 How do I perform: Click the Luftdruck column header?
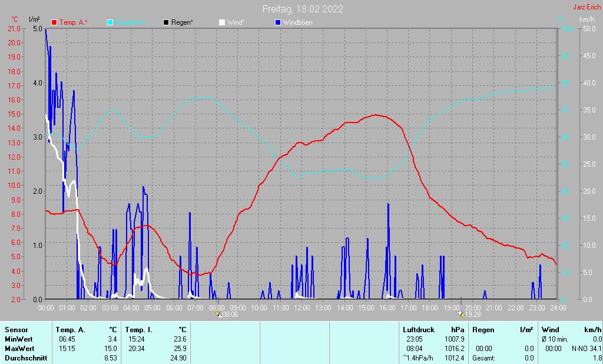[418, 330]
